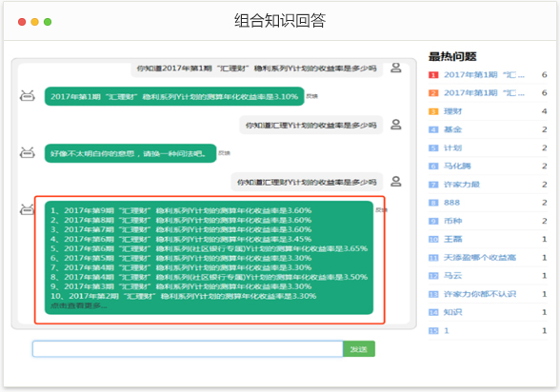Click the rank 14 badge beside 知识
This screenshot has width=560, height=392.
[x=433, y=312]
